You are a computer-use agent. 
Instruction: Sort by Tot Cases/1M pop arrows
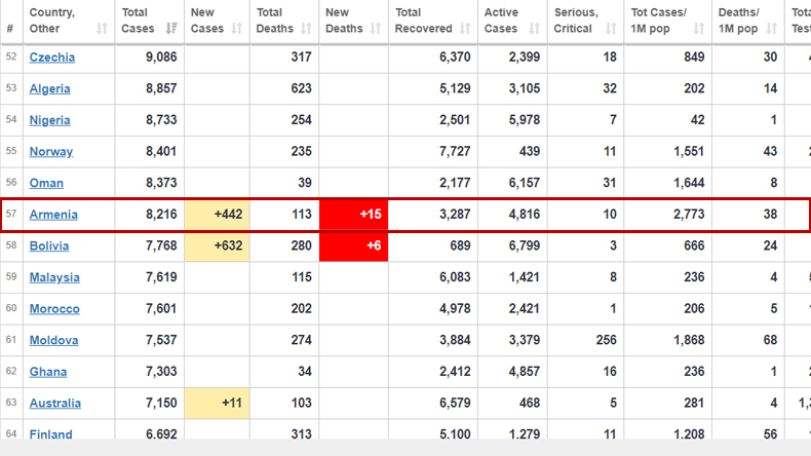click(x=699, y=28)
